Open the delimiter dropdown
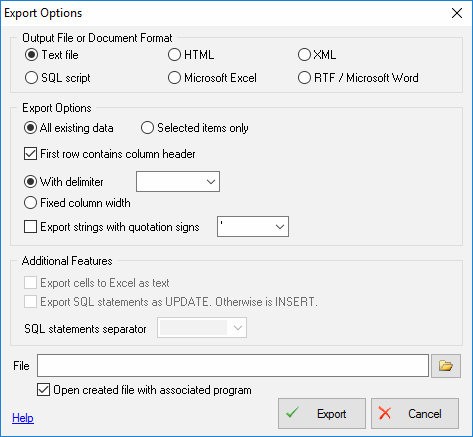Image resolution: width=473 pixels, height=437 pixels. click(178, 182)
